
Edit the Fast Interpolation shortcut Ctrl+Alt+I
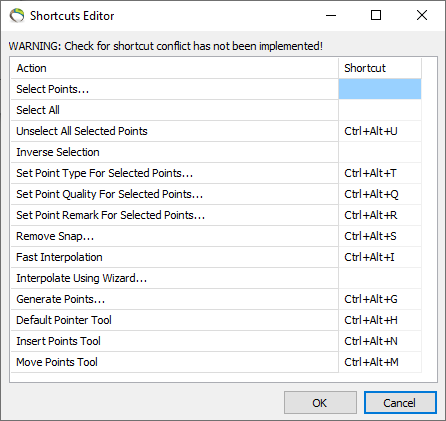pyautogui.click(x=380, y=257)
